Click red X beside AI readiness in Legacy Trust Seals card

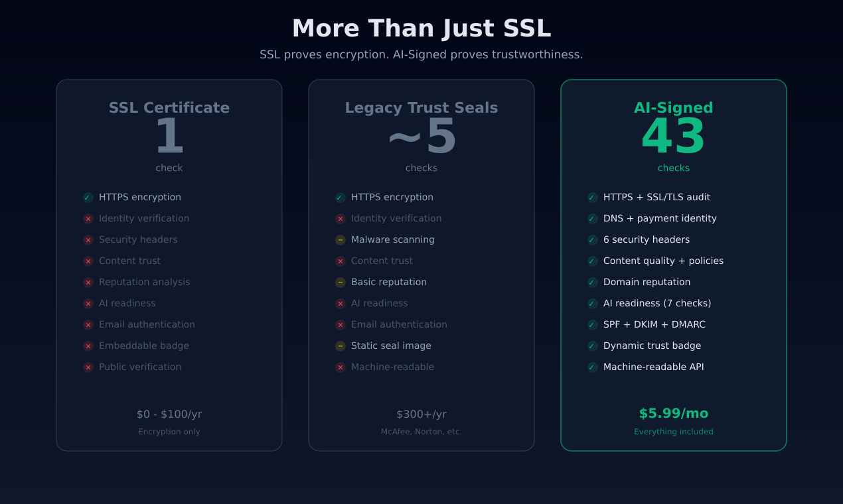pyautogui.click(x=341, y=304)
